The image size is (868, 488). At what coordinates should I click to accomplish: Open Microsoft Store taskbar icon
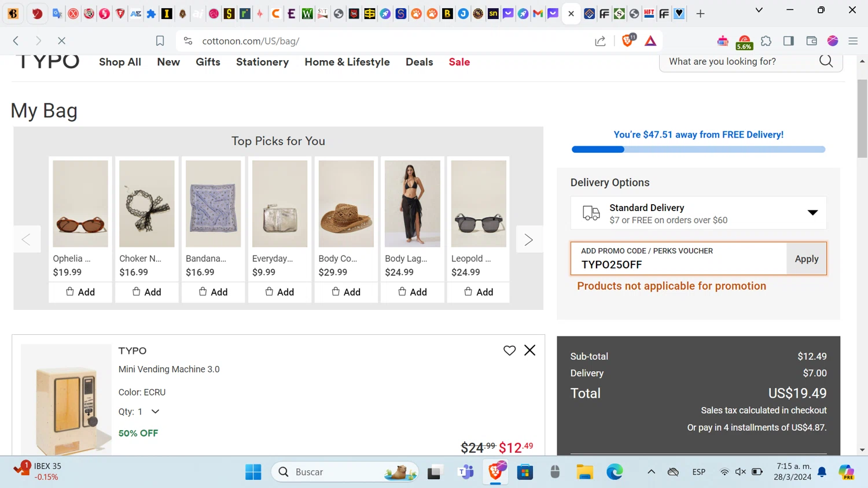(x=525, y=472)
